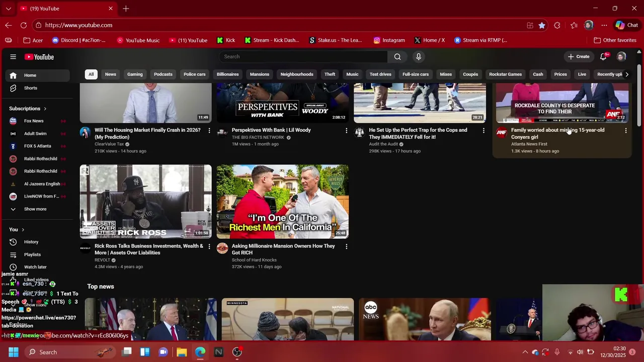Open browser extensions puzzle icon
The height and width of the screenshot is (362, 644).
pyautogui.click(x=557, y=25)
